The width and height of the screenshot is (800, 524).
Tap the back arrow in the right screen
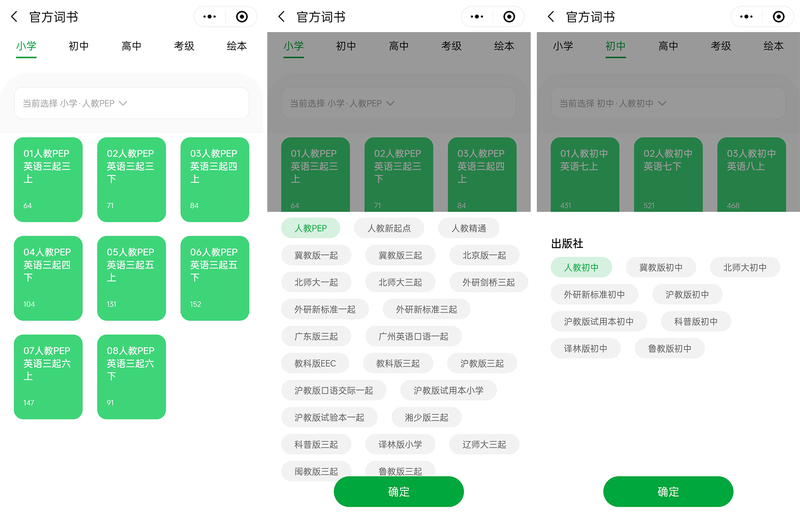[551, 17]
